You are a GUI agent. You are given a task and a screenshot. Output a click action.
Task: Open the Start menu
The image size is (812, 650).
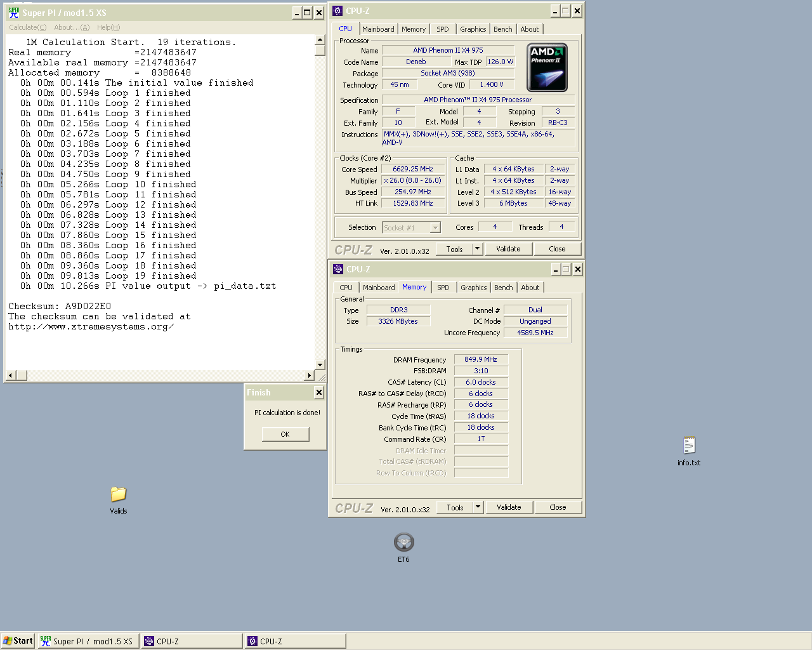[x=18, y=641]
